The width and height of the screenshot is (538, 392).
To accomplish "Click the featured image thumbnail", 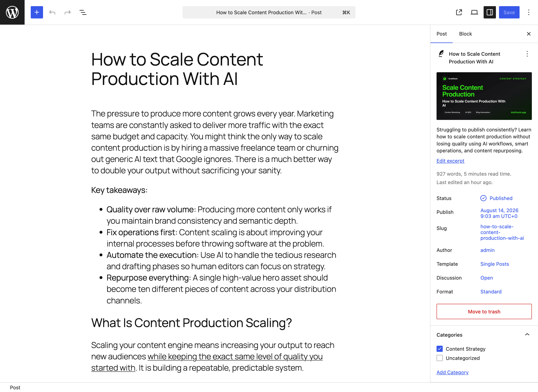I will (x=484, y=96).
